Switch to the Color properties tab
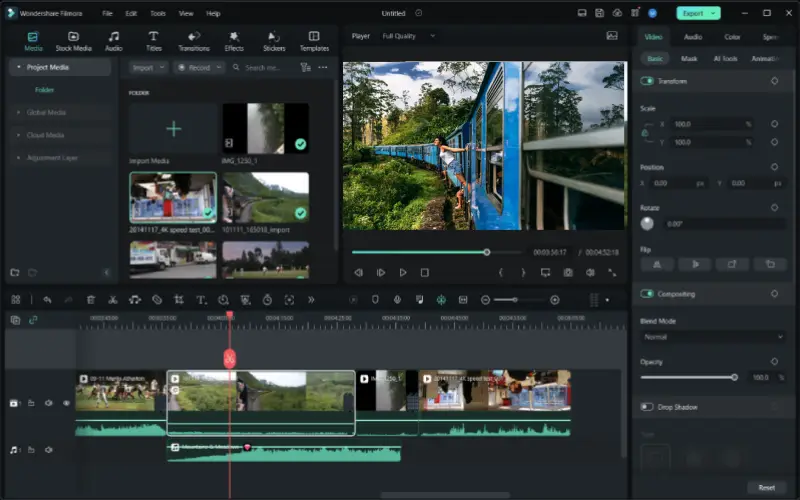This screenshot has width=800, height=500. (x=732, y=37)
